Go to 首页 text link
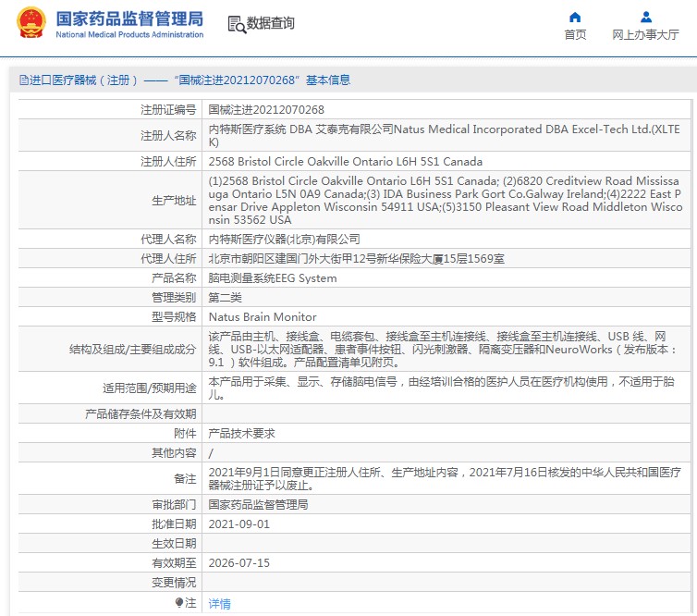Image resolution: width=697 pixels, height=616 pixels. tap(575, 35)
